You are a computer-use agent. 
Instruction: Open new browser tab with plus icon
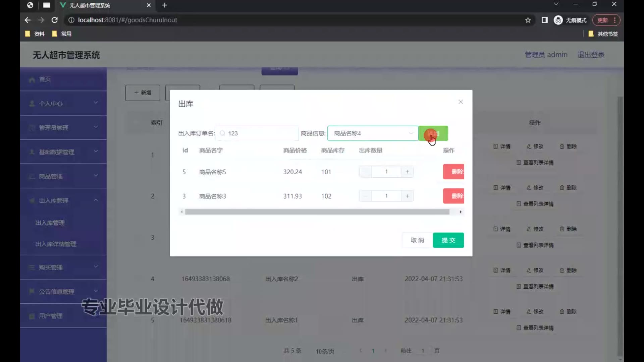coord(165,5)
